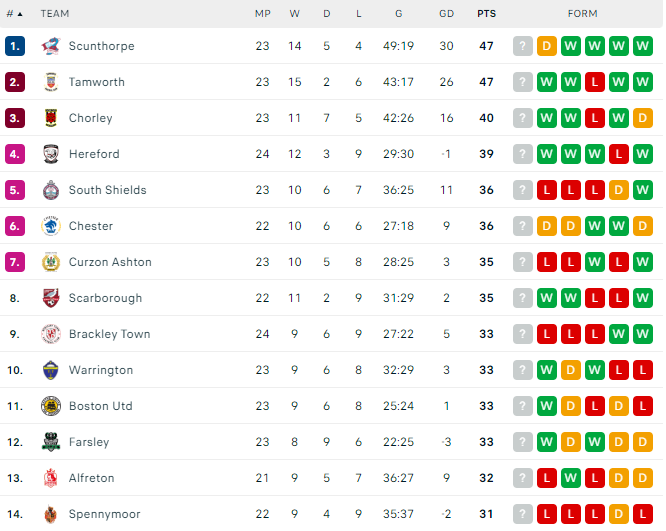
Task: Click the Scunthorpe club crest icon
Action: (x=51, y=46)
